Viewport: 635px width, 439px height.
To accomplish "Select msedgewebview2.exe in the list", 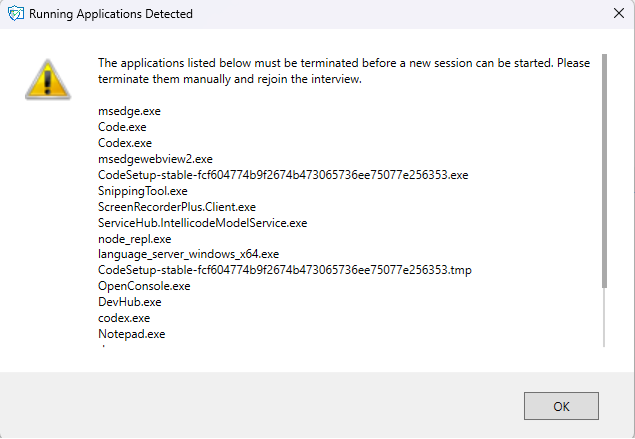I will click(155, 159).
